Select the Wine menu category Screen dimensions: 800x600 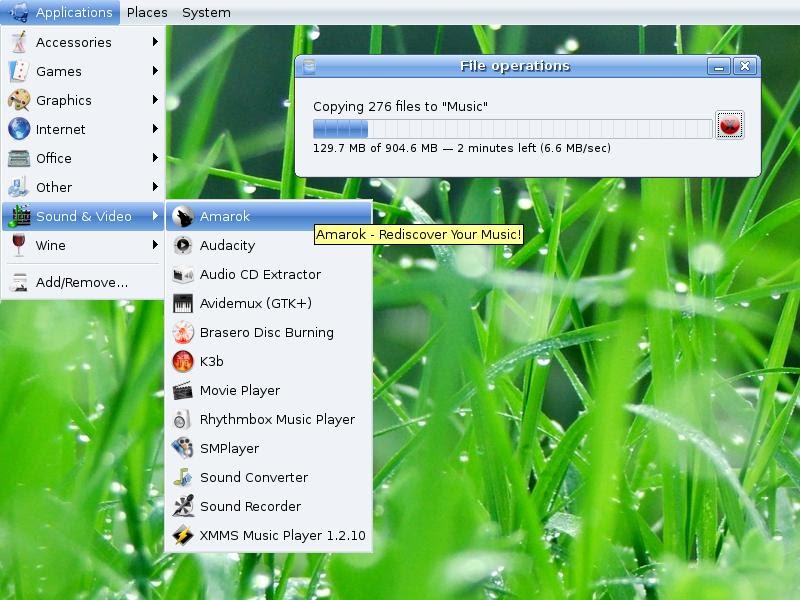83,245
